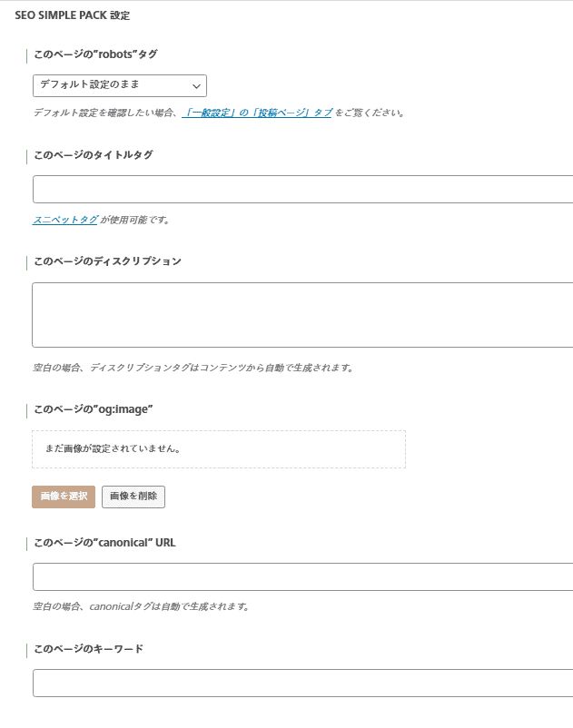573x728 pixels.
Task: Click the SEO SIMPLE PACK 設定 header
Action: pyautogui.click(x=72, y=16)
